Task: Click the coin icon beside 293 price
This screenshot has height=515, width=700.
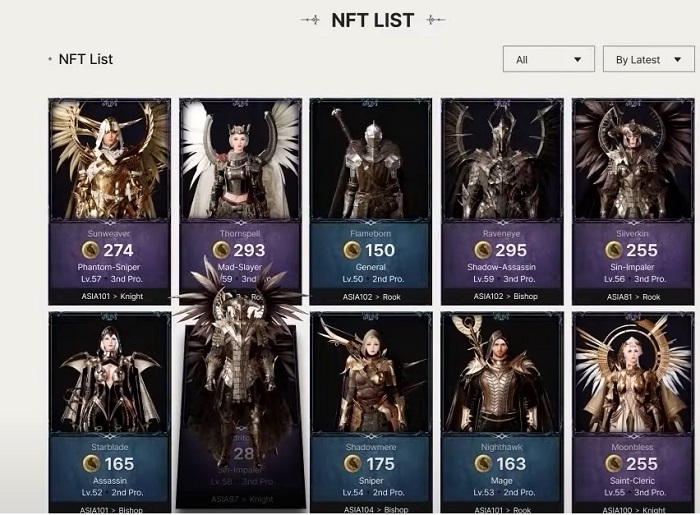Action: [220, 251]
